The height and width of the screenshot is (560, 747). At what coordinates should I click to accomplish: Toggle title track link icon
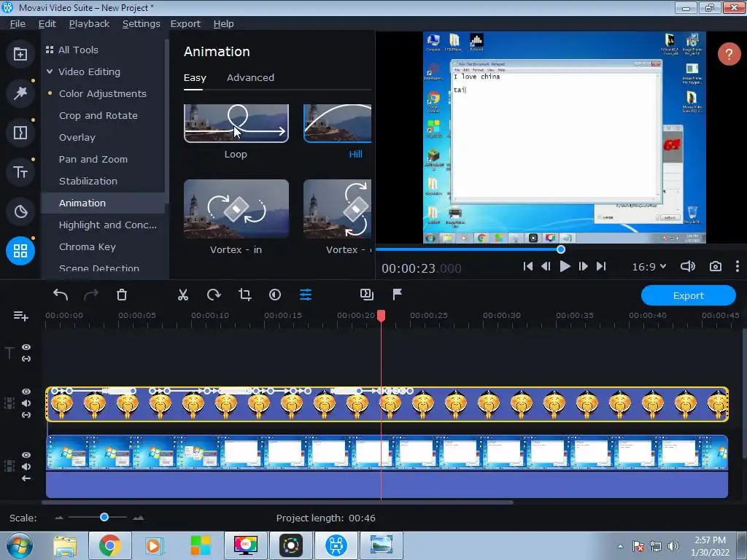(x=26, y=359)
